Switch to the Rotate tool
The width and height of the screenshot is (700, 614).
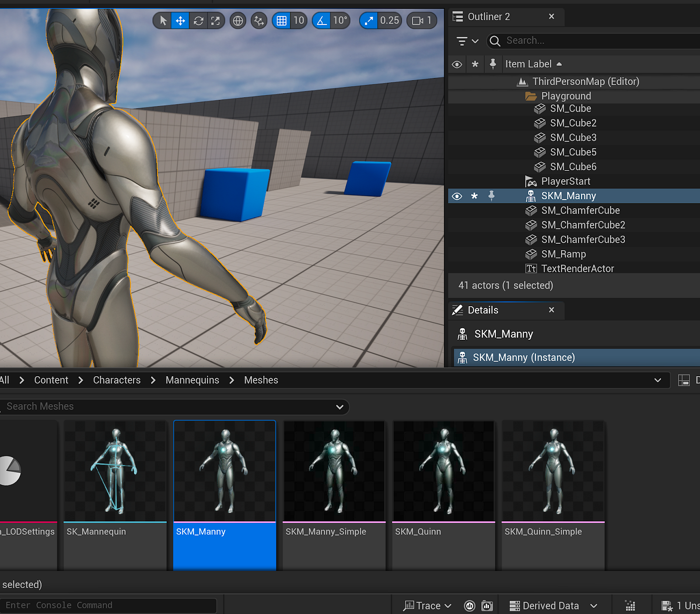click(x=198, y=21)
